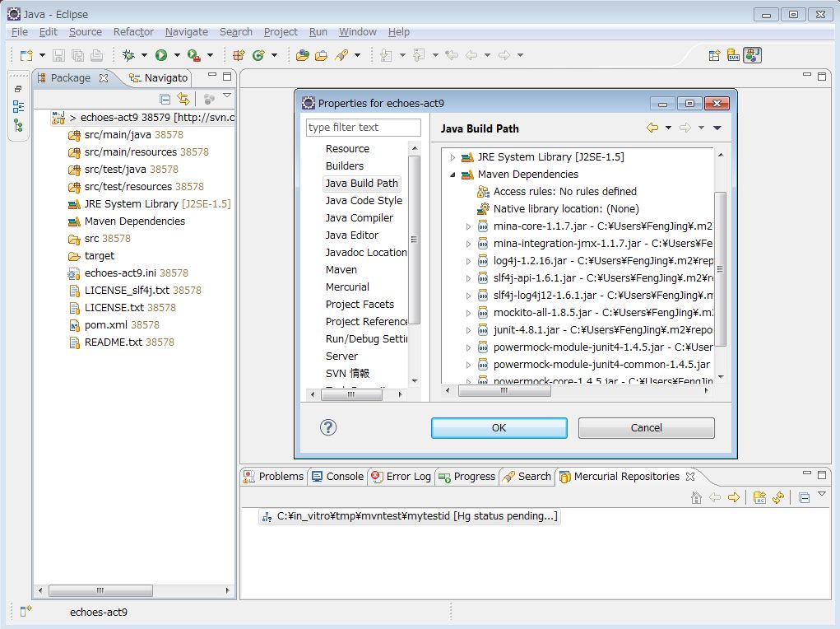Open the File menu

coord(20,31)
